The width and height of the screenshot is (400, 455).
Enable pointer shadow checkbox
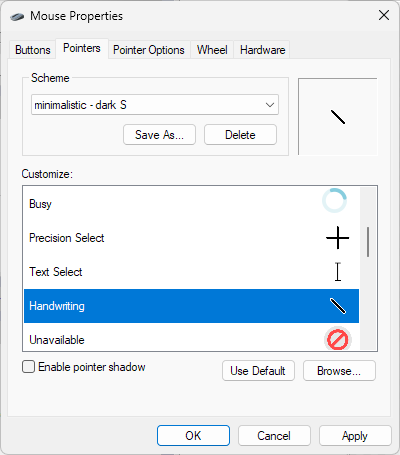28,367
